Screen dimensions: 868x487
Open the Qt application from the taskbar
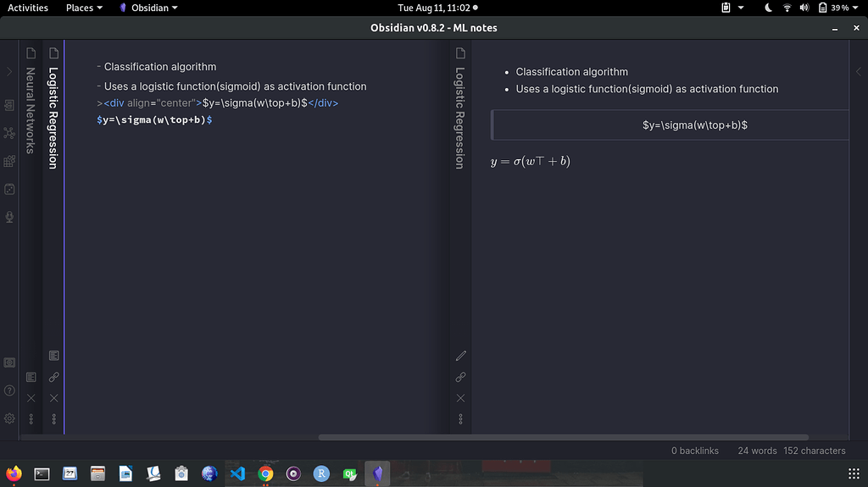tap(349, 473)
